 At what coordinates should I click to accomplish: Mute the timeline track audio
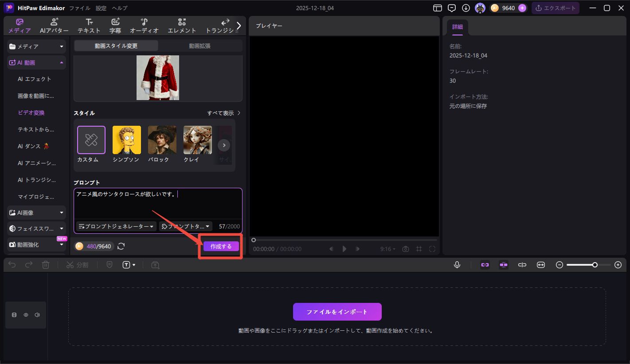point(37,315)
